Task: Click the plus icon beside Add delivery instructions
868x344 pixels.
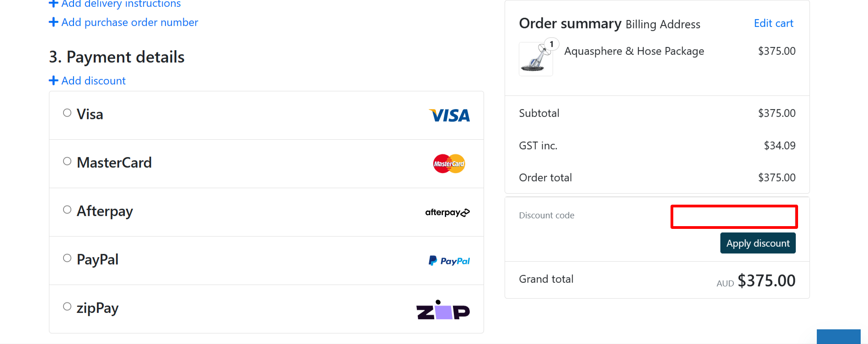Action: pyautogui.click(x=53, y=4)
